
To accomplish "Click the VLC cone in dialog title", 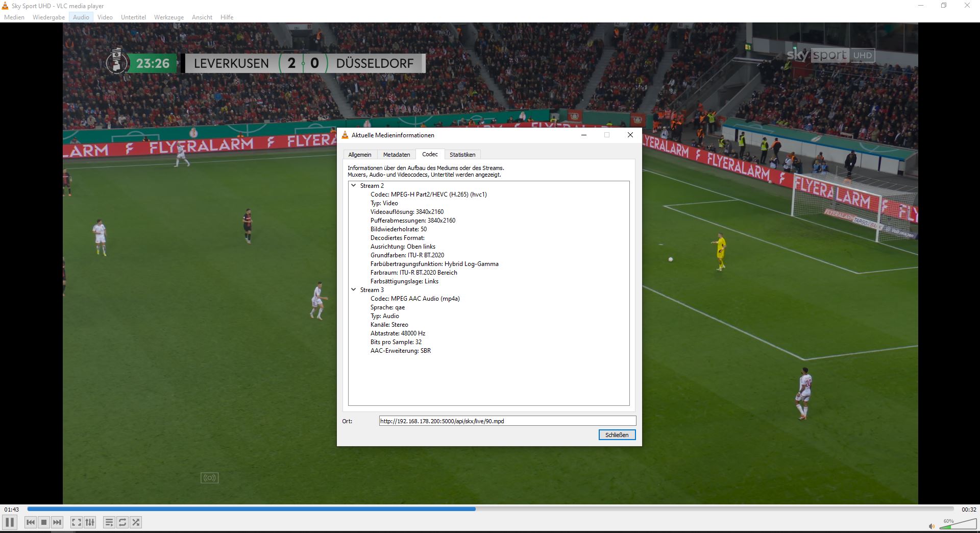I will (x=345, y=135).
